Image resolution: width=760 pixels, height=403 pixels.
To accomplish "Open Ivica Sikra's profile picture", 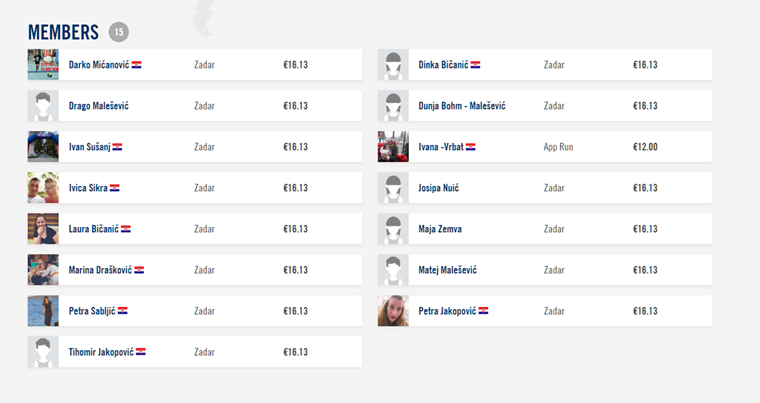I will point(43,188).
